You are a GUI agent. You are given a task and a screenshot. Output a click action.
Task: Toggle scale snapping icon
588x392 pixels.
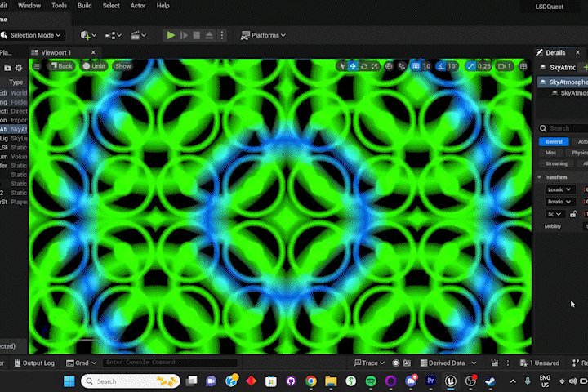pos(470,66)
